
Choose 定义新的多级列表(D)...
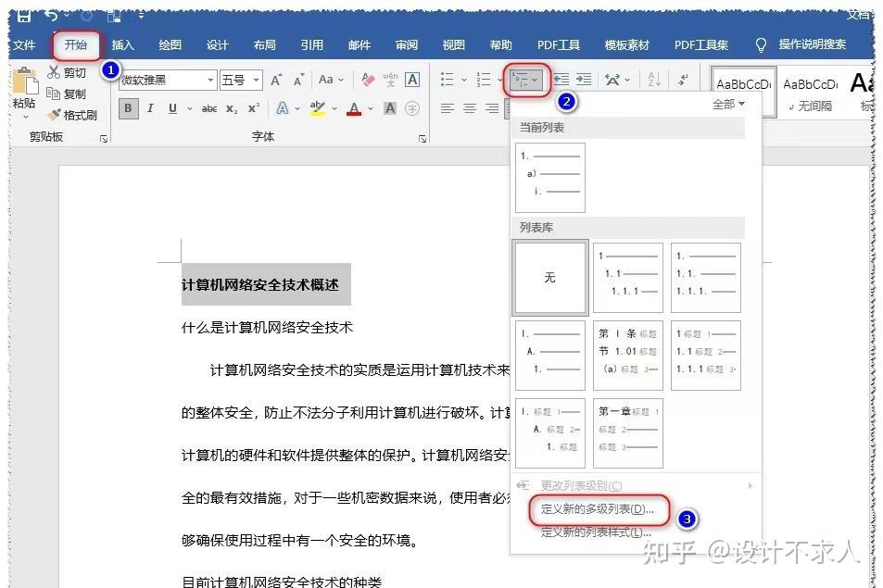[597, 509]
